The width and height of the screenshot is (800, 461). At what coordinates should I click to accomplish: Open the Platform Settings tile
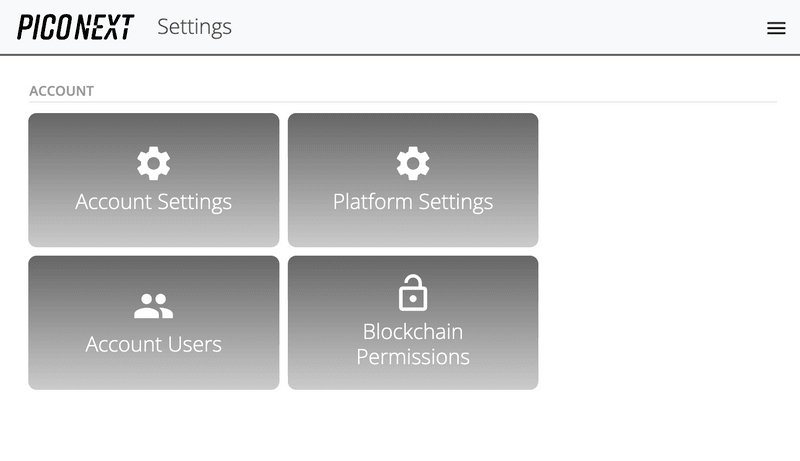coord(413,180)
